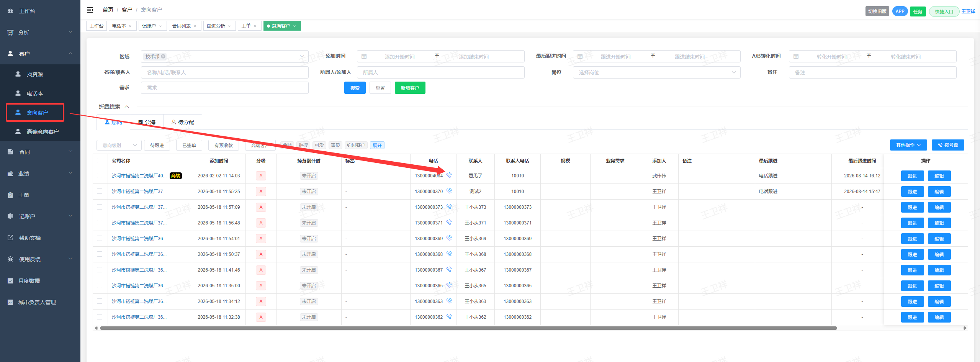The height and width of the screenshot is (362, 980).
Task: Click the horizontal scrollbar under the table
Action: click(x=468, y=328)
